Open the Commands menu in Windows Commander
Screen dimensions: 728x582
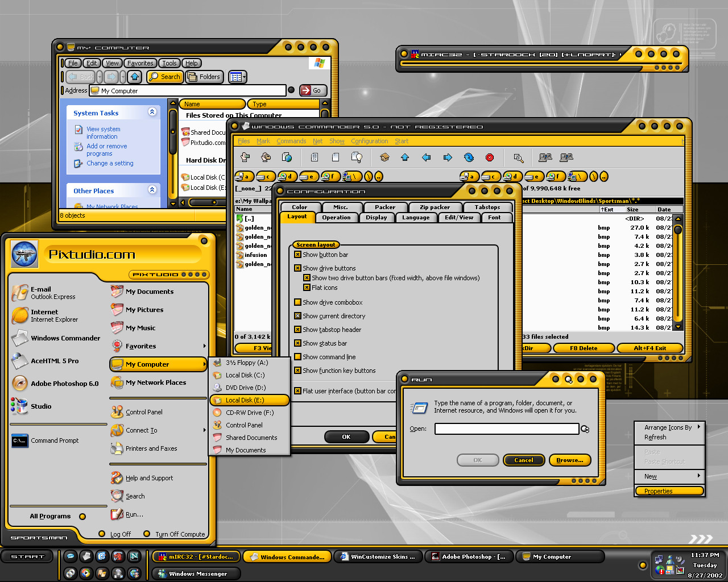291,141
